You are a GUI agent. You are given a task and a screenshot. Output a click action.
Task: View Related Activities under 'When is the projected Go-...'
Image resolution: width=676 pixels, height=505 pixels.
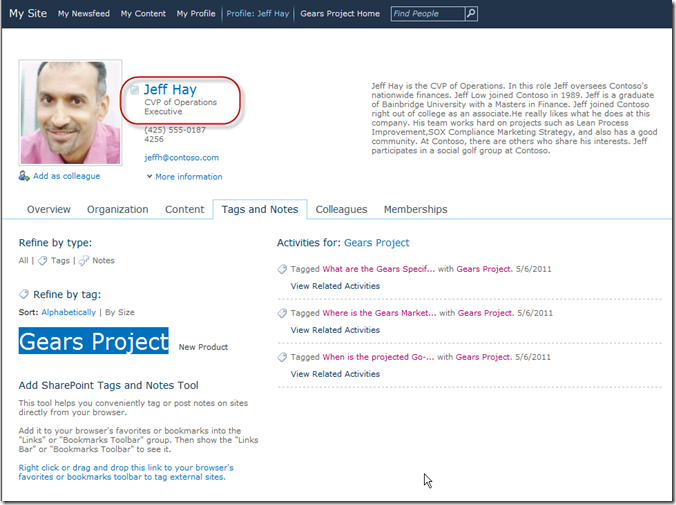click(x=335, y=374)
